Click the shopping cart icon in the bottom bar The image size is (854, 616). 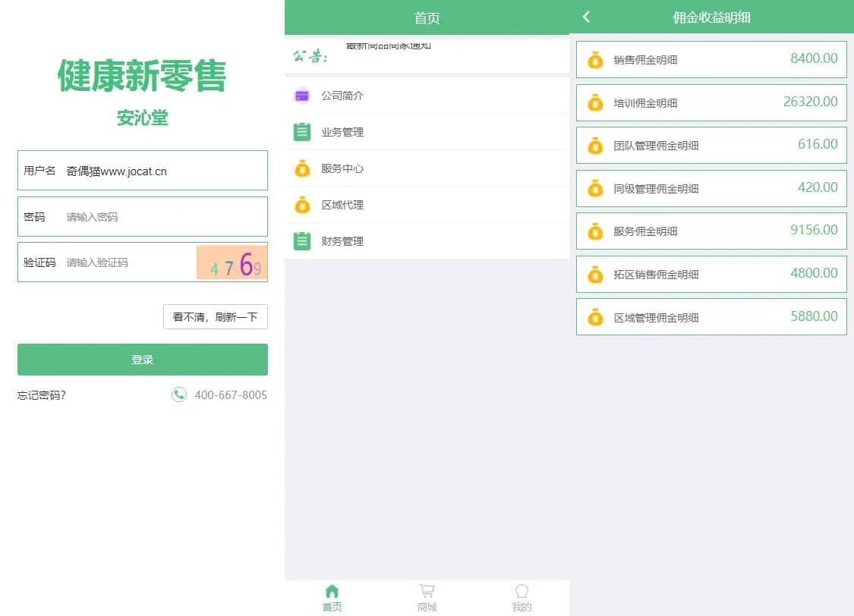pyautogui.click(x=427, y=591)
